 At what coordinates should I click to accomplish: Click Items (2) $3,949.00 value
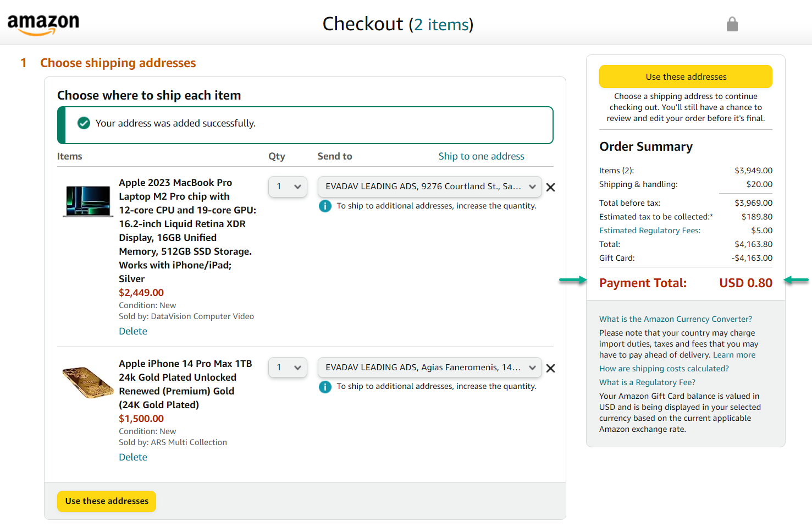click(x=753, y=171)
